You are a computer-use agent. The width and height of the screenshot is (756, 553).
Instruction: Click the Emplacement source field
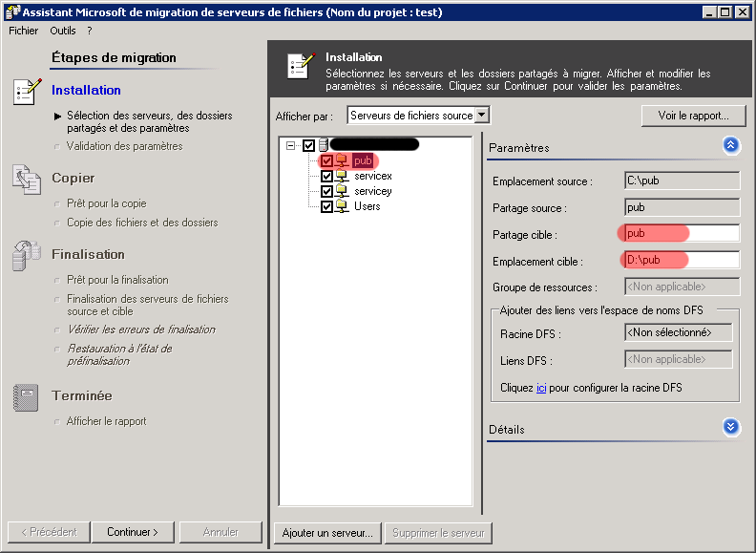click(682, 181)
